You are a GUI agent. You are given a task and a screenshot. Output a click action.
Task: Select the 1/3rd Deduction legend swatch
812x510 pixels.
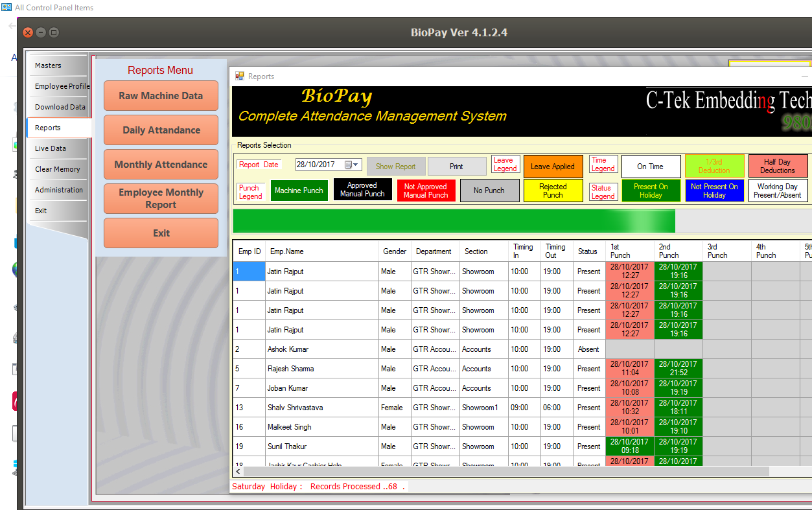click(x=714, y=167)
